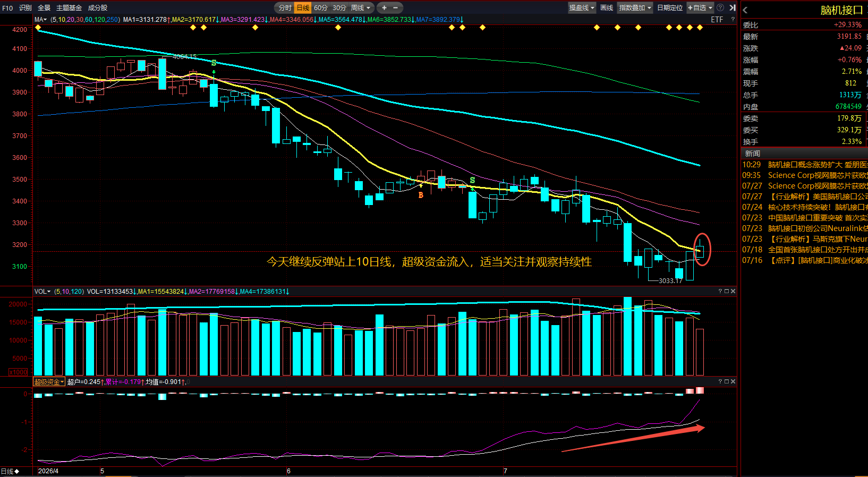Open the 指数叠加 dropdown
868x477 pixels.
pos(635,7)
